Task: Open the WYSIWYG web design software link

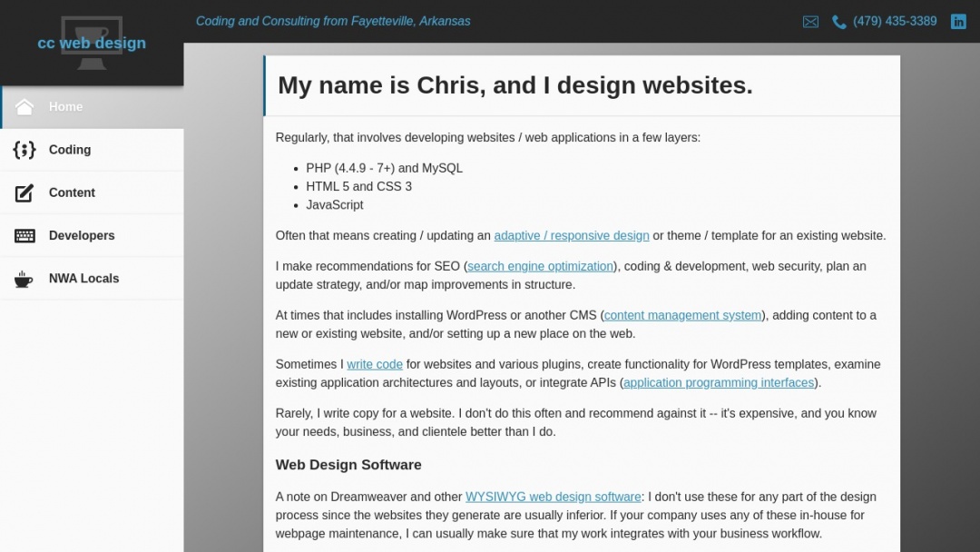Action: [554, 497]
